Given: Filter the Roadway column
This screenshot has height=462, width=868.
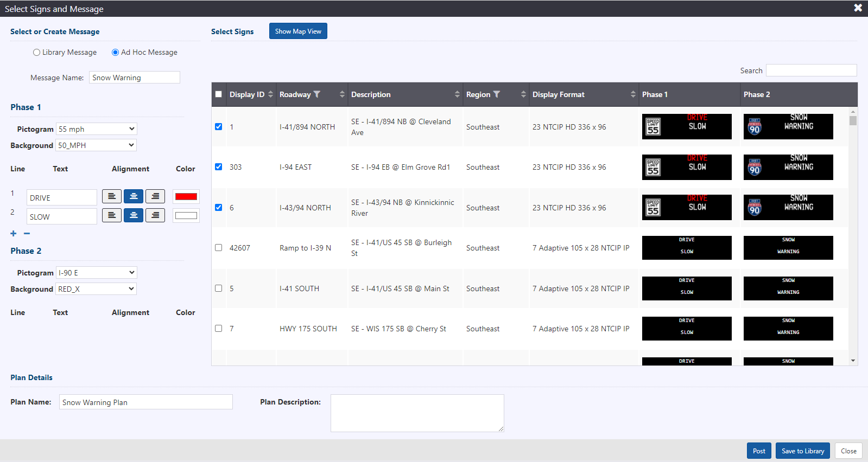Looking at the screenshot, I should pos(317,94).
